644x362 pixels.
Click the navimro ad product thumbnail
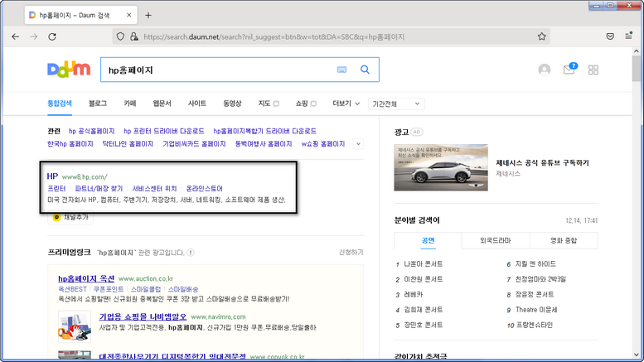click(x=75, y=326)
